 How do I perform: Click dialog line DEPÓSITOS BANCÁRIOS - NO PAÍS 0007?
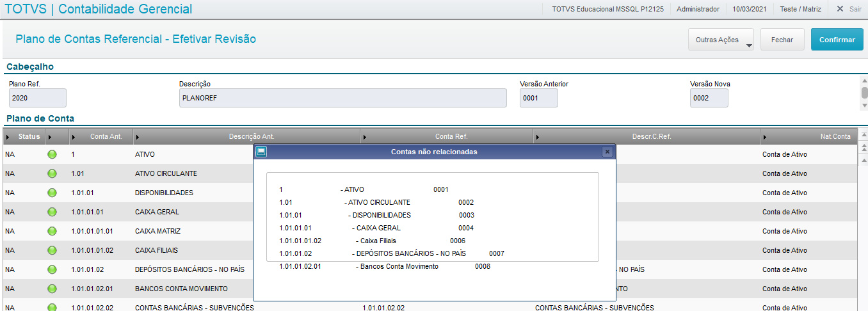click(x=392, y=253)
